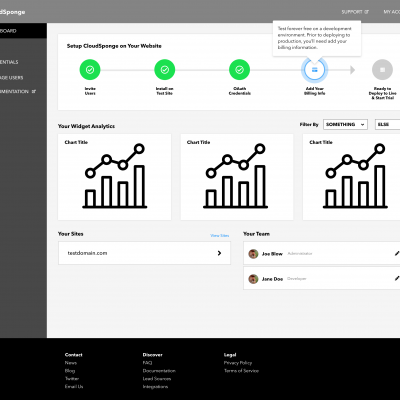Edit Jane Doe with pencil icon

point(397,278)
